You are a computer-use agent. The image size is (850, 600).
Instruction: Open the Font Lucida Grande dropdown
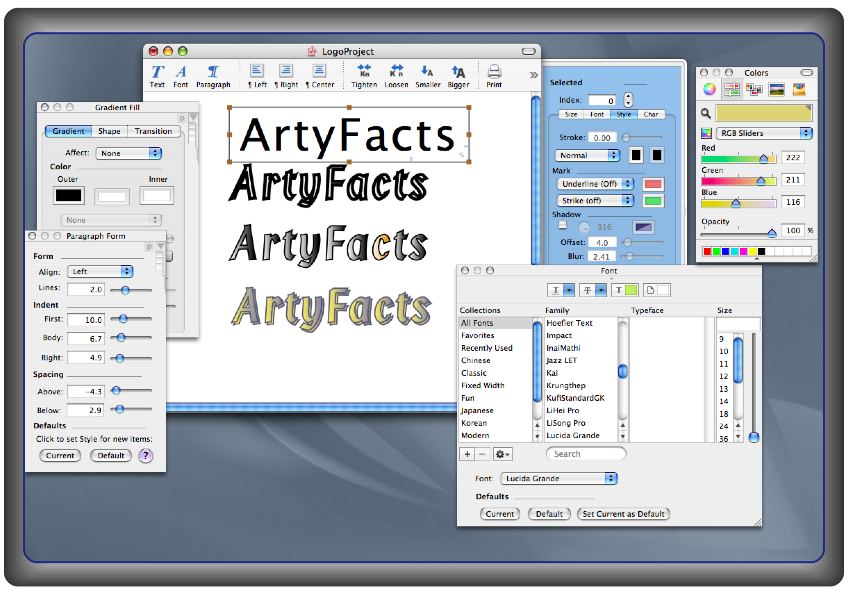click(x=559, y=479)
